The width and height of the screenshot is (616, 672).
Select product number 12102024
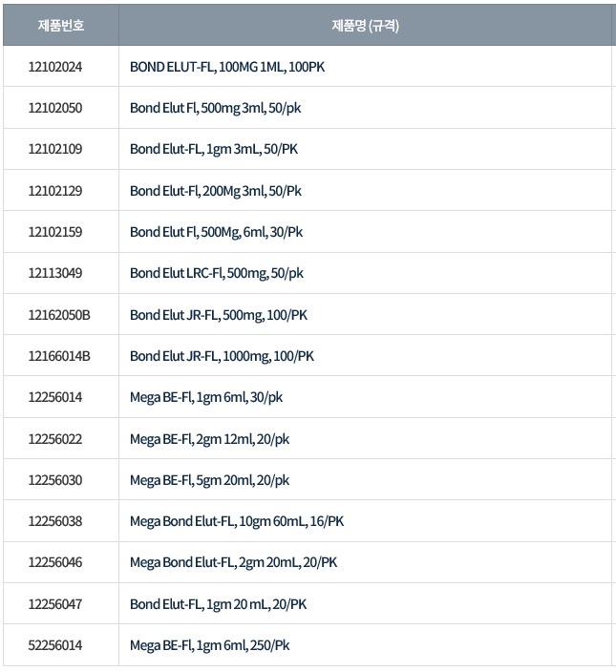click(55, 68)
